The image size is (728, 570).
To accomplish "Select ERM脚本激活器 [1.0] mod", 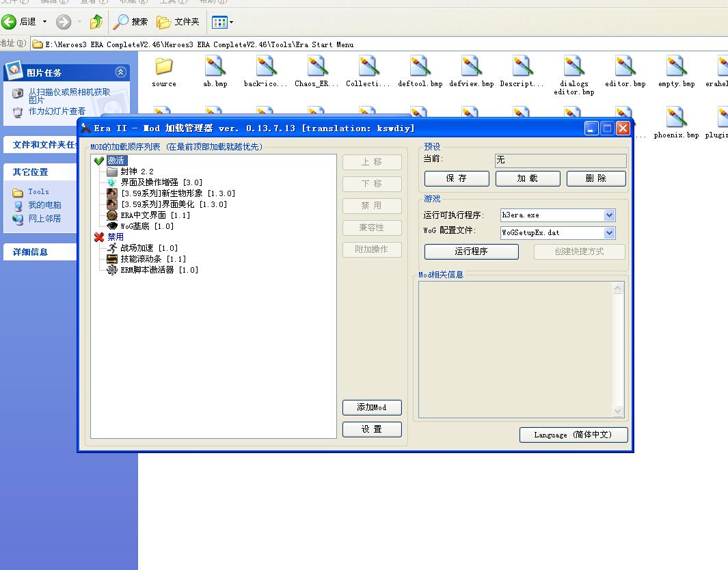I will pyautogui.click(x=159, y=270).
